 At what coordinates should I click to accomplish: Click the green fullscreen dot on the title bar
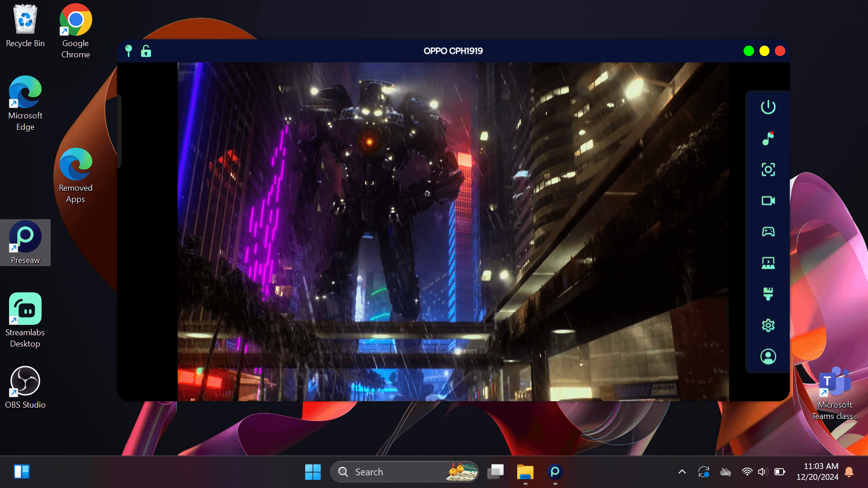749,51
